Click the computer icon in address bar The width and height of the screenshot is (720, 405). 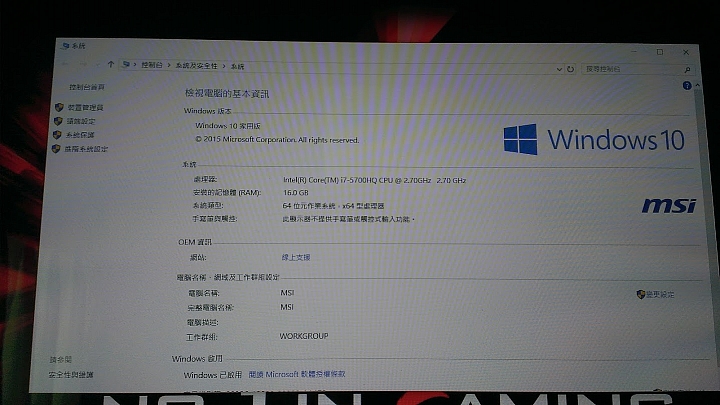click(126, 65)
